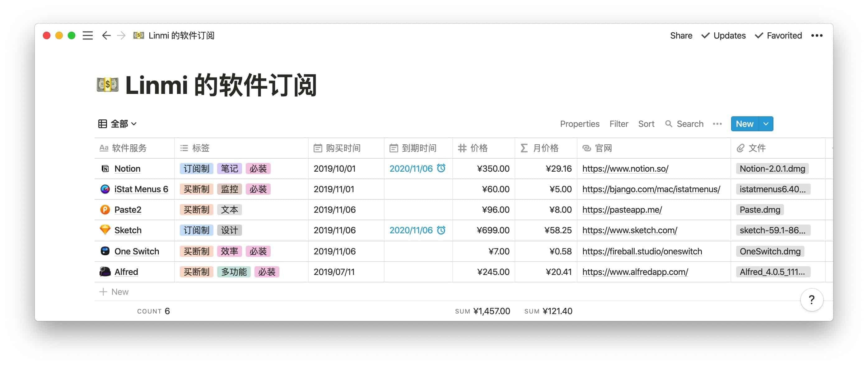Viewport: 868px width, 367px height.
Task: Open the Filter menu
Action: tap(619, 124)
